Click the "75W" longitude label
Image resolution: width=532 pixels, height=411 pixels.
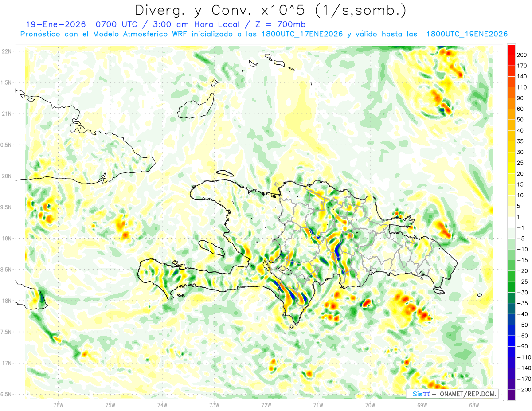[110, 404]
